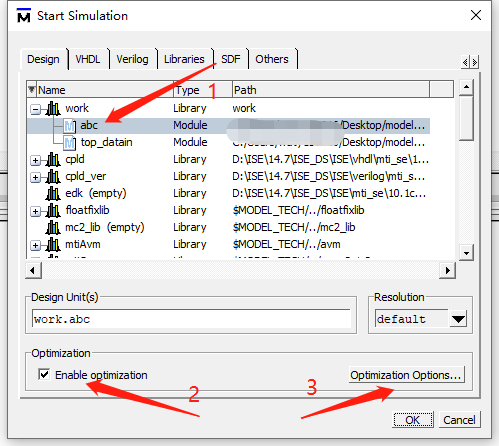Screen dimensions: 499x446
Task: Click the ModelSim logo in the title bar
Action: tap(24, 16)
